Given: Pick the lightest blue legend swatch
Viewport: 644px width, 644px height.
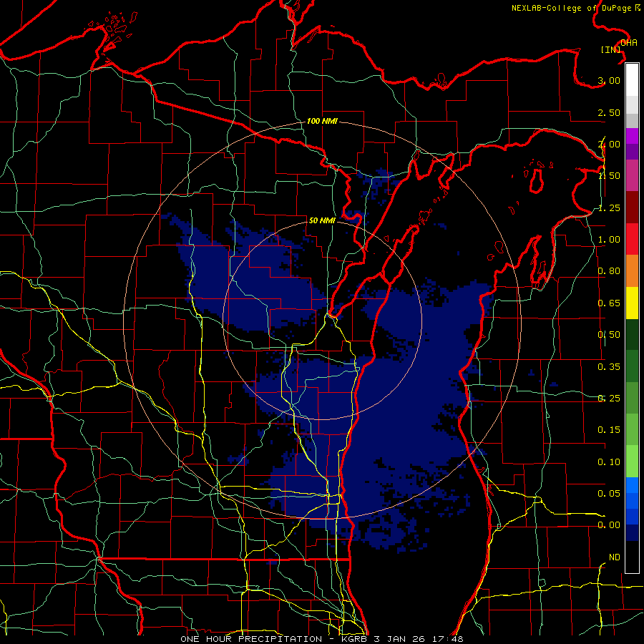Looking at the screenshot, I should pos(632,485).
